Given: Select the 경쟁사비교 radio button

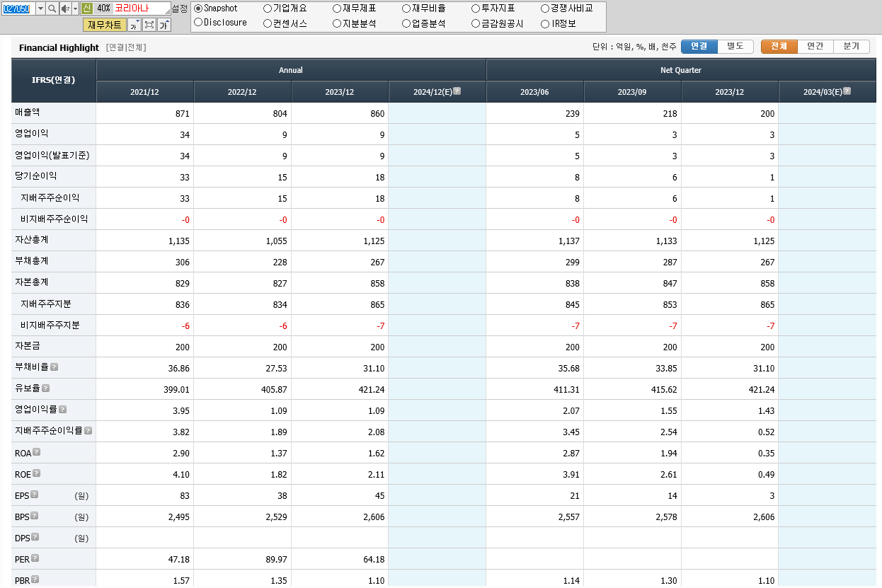Looking at the screenshot, I should [545, 8].
